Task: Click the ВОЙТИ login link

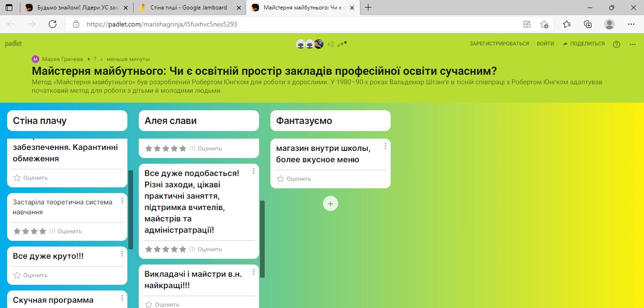Action: point(546,44)
